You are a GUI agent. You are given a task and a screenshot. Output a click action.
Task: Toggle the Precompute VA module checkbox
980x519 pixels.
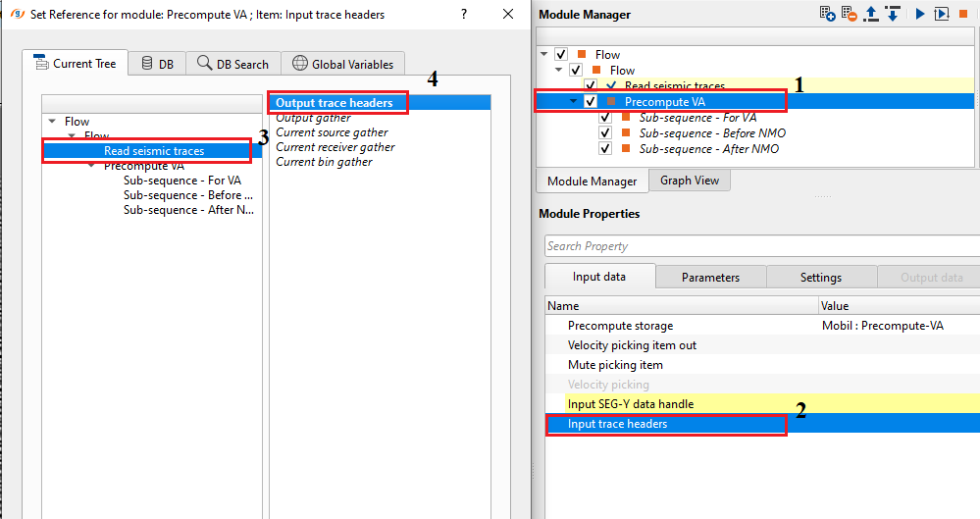click(591, 101)
